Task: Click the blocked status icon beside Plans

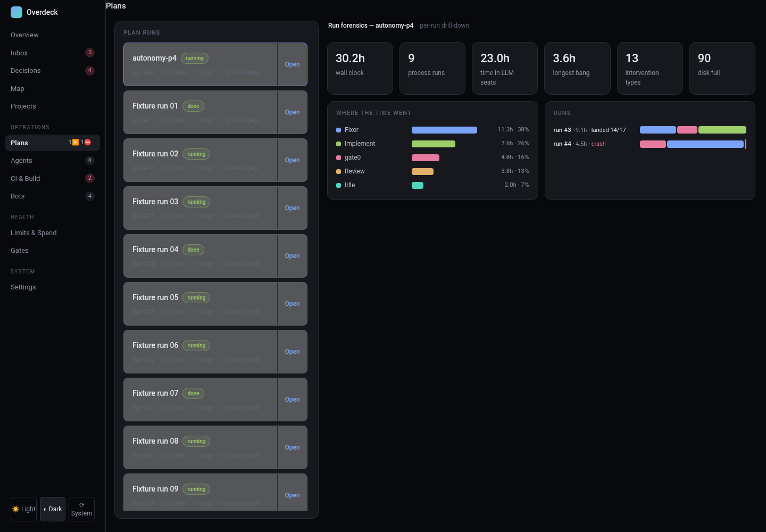Action: click(88, 143)
